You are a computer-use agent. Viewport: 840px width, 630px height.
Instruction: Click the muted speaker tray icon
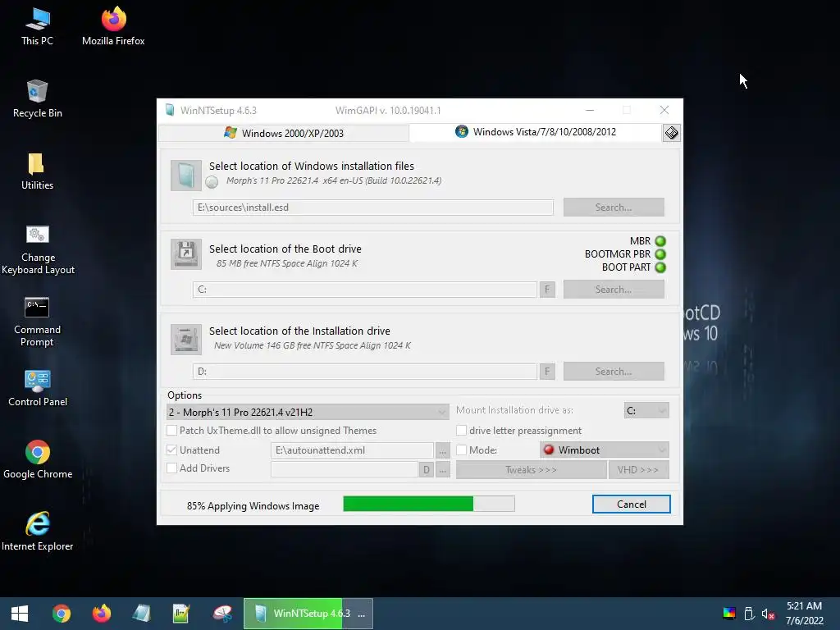[768, 614]
